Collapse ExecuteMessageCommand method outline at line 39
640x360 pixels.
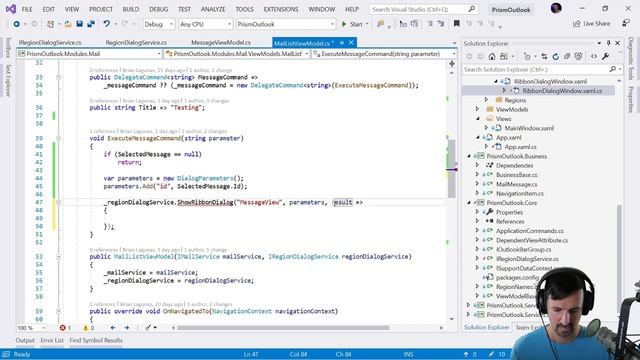point(58,138)
